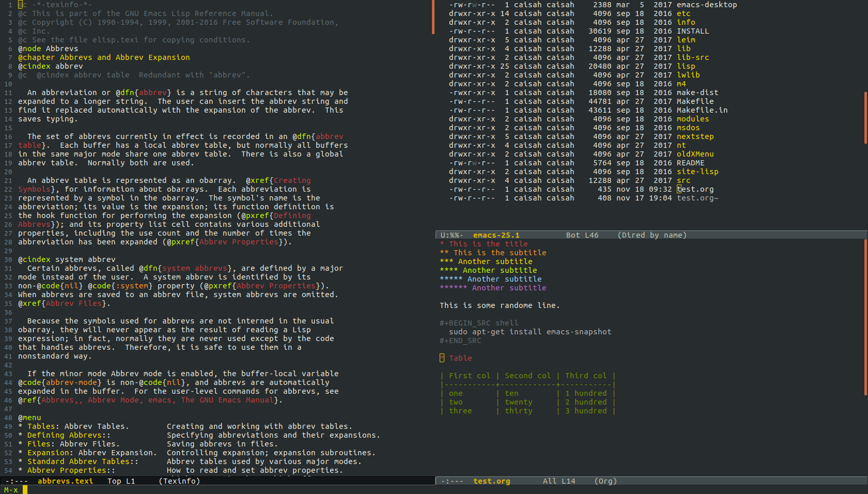This screenshot has width=868, height=494.
Task: Open the msdos directory entry
Action: coord(688,128)
